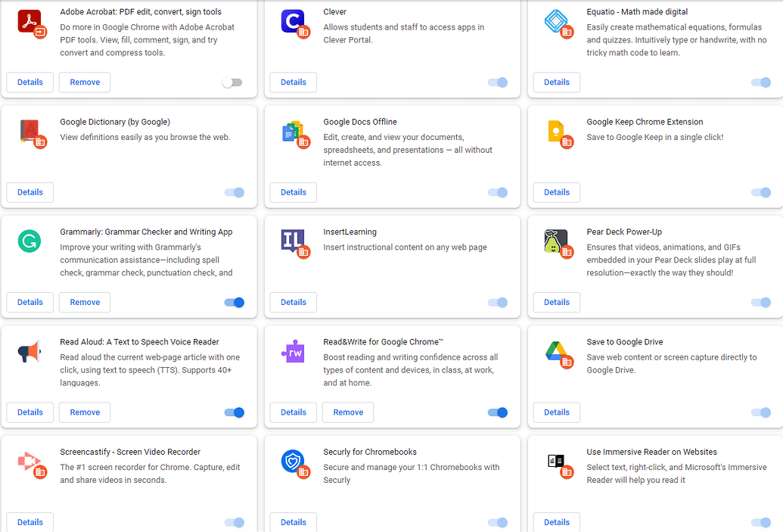783x532 pixels.
Task: Enable the Adobe Acrobat extension toggle
Action: (232, 82)
